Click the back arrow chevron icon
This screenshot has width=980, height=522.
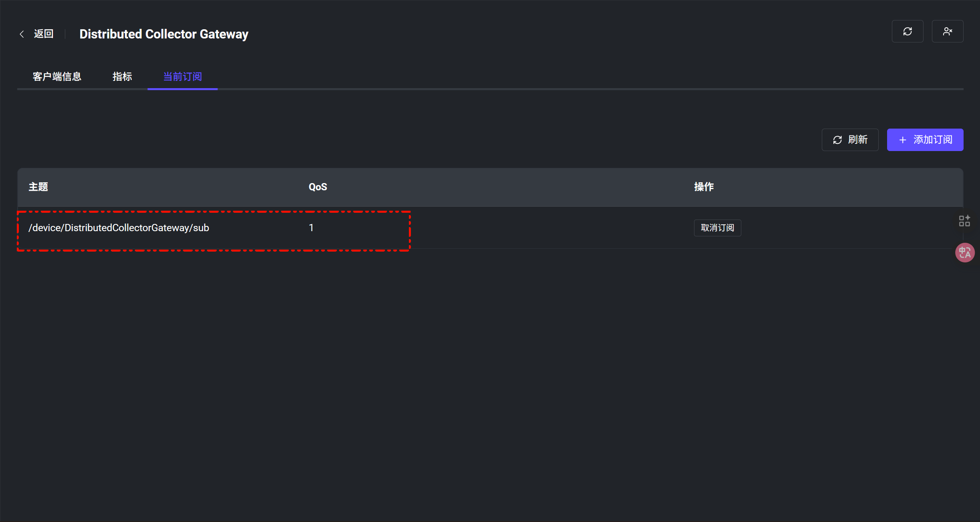click(22, 34)
